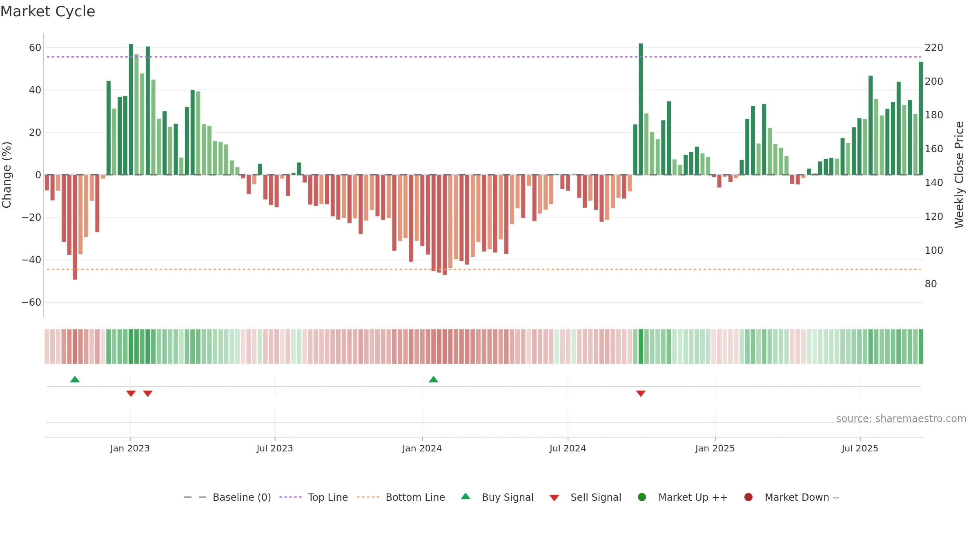
Task: Click the Jul 2023 axis label
Action: coord(275,449)
